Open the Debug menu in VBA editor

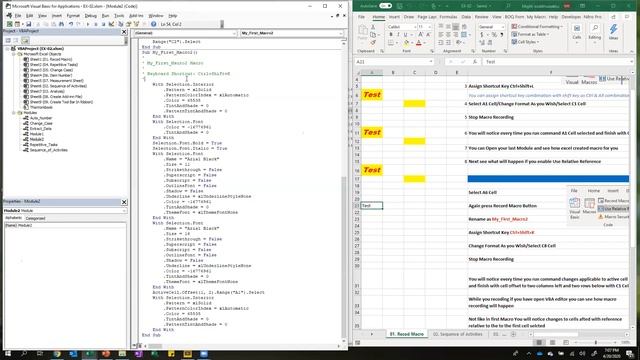[x=91, y=16]
